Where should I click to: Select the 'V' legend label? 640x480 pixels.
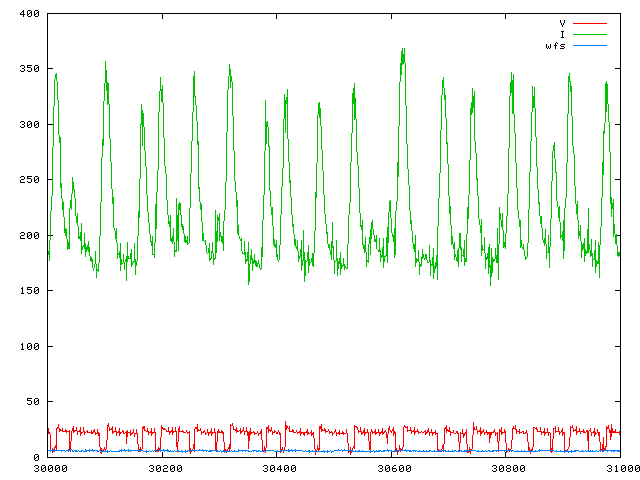pyautogui.click(x=563, y=23)
